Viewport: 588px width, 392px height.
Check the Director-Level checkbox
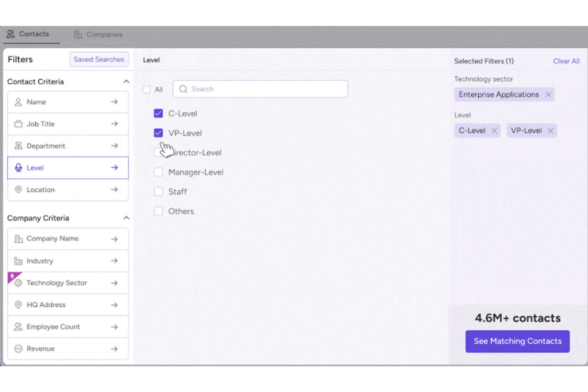(158, 153)
